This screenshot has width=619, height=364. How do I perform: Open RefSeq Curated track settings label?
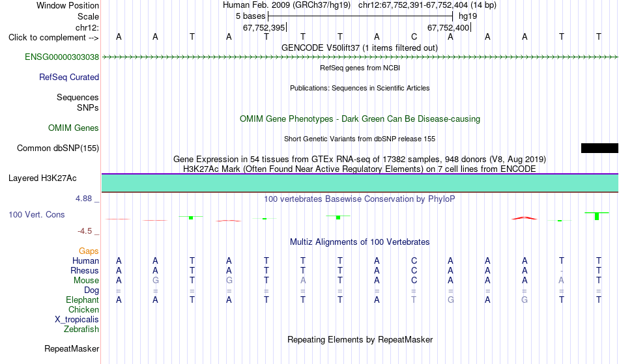68,77
